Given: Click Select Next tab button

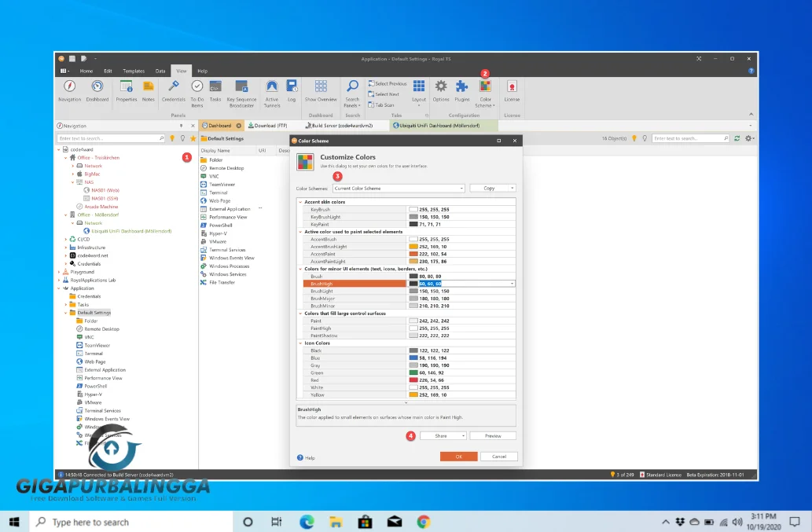Looking at the screenshot, I should pos(384,94).
